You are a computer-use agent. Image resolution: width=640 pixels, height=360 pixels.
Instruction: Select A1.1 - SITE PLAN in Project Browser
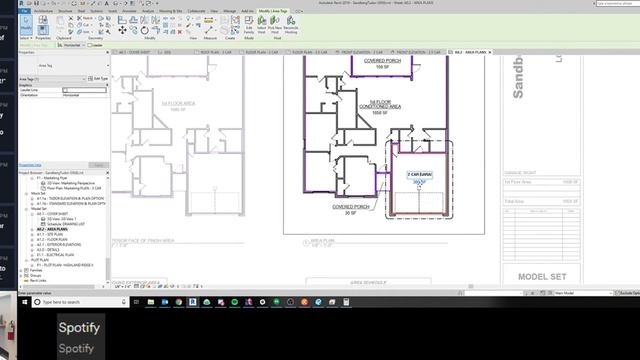click(x=50, y=234)
